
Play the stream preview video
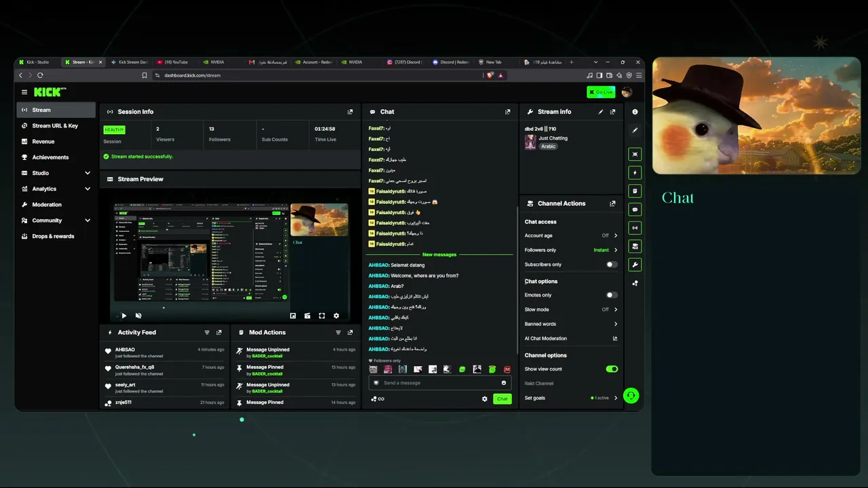123,316
